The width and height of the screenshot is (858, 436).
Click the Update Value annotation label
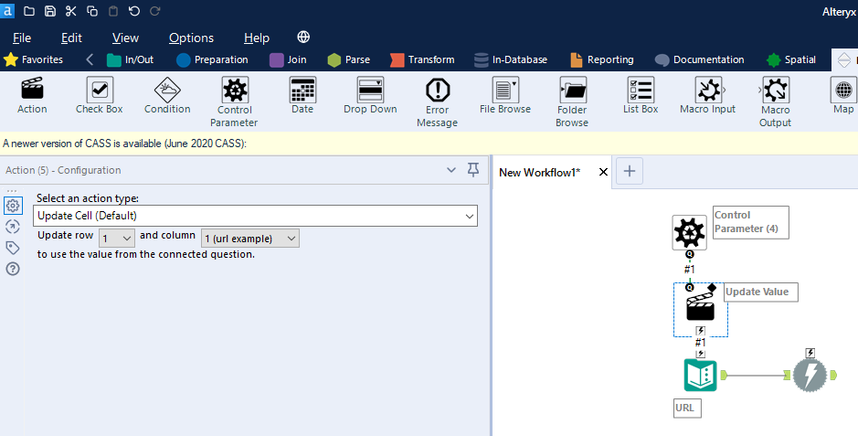pos(761,292)
